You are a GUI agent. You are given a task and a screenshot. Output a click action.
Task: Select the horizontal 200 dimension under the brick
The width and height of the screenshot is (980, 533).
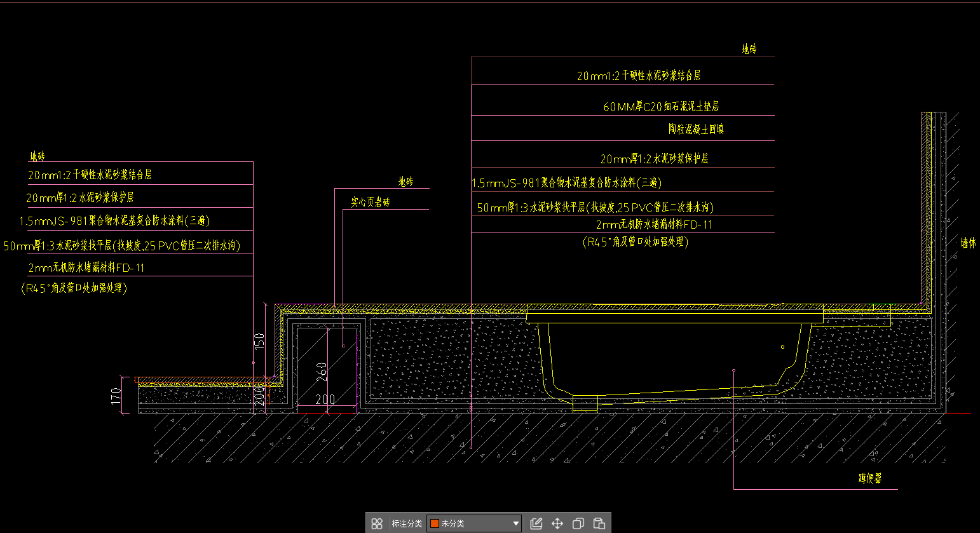pyautogui.click(x=325, y=400)
